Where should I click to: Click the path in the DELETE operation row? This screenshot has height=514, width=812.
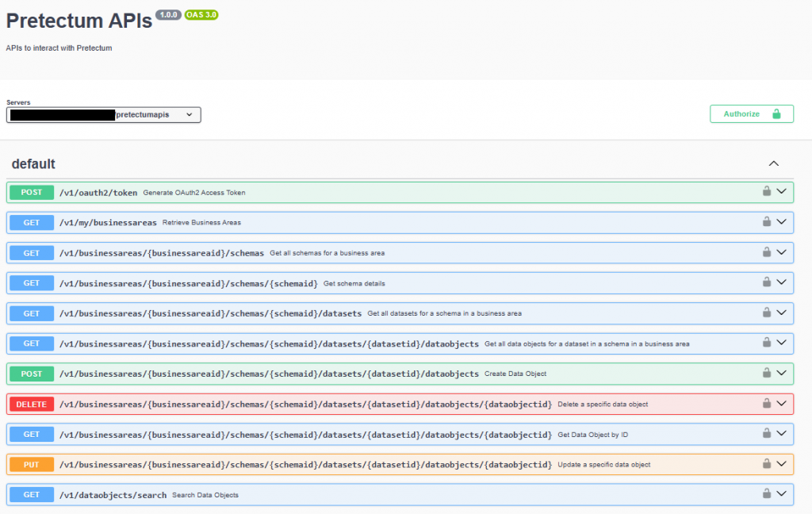[x=305, y=405]
